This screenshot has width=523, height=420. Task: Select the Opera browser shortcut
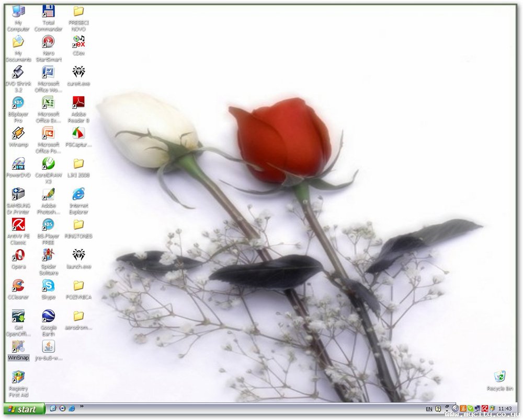[18, 259]
